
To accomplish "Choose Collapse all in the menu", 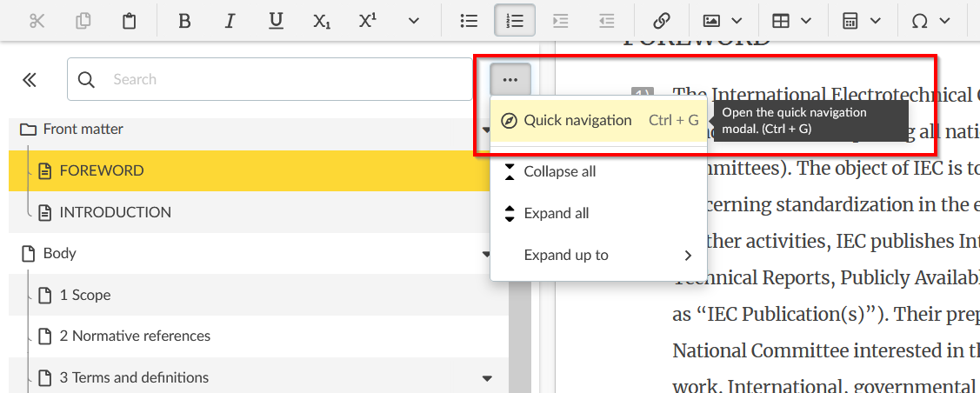I will coord(560,171).
